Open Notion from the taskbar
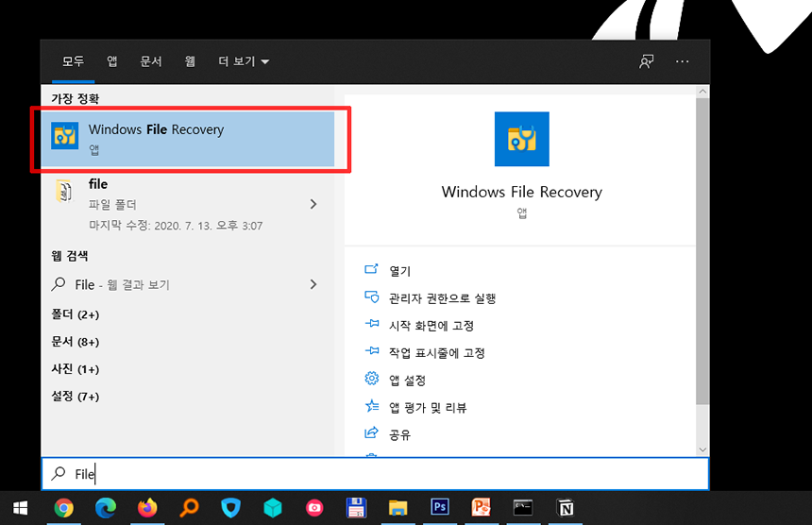 pyautogui.click(x=565, y=508)
